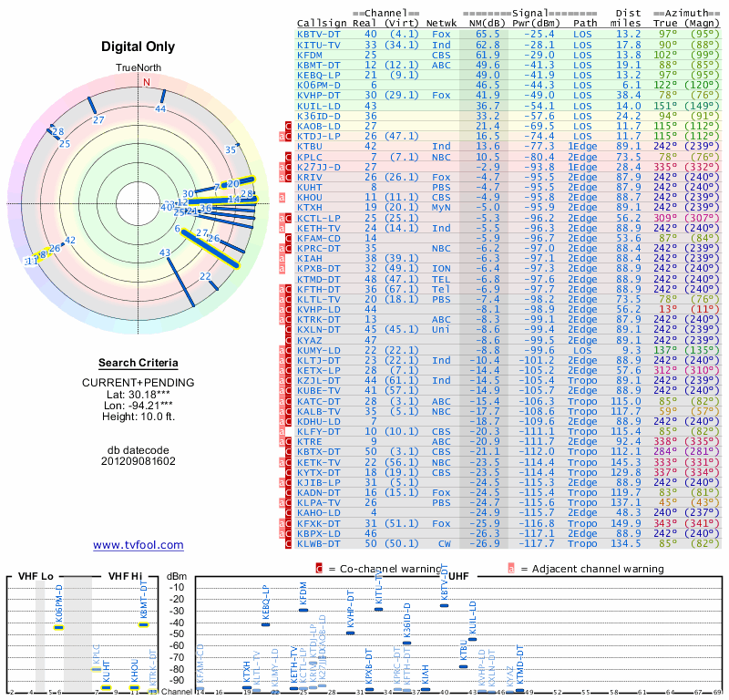Click the KRIV callsign in the table
The height and width of the screenshot is (700, 729).
[x=309, y=177]
